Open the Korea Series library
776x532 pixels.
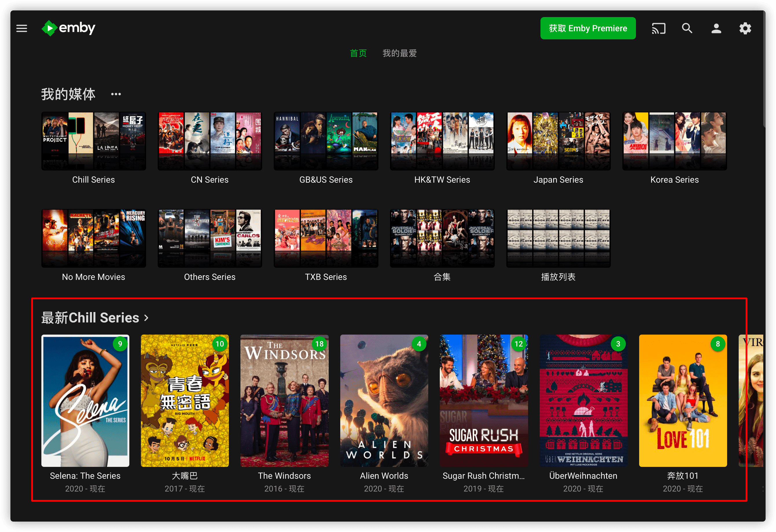pos(674,141)
